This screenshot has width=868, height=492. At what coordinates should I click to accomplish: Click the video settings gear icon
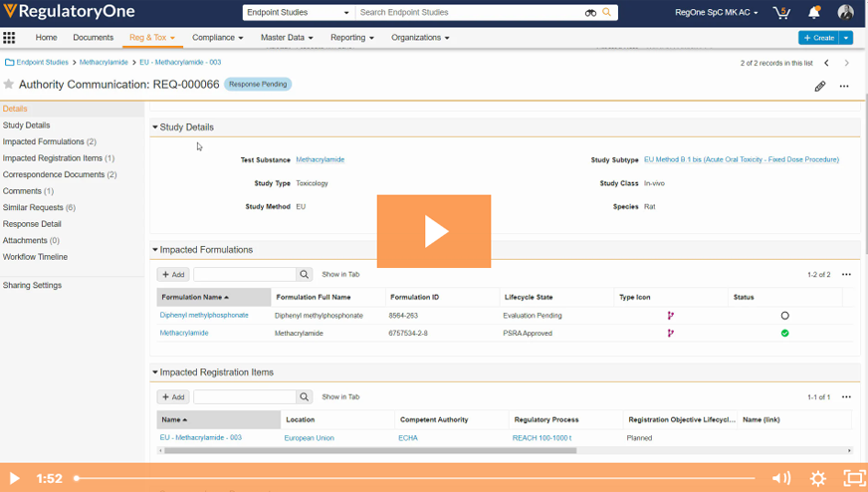point(818,478)
